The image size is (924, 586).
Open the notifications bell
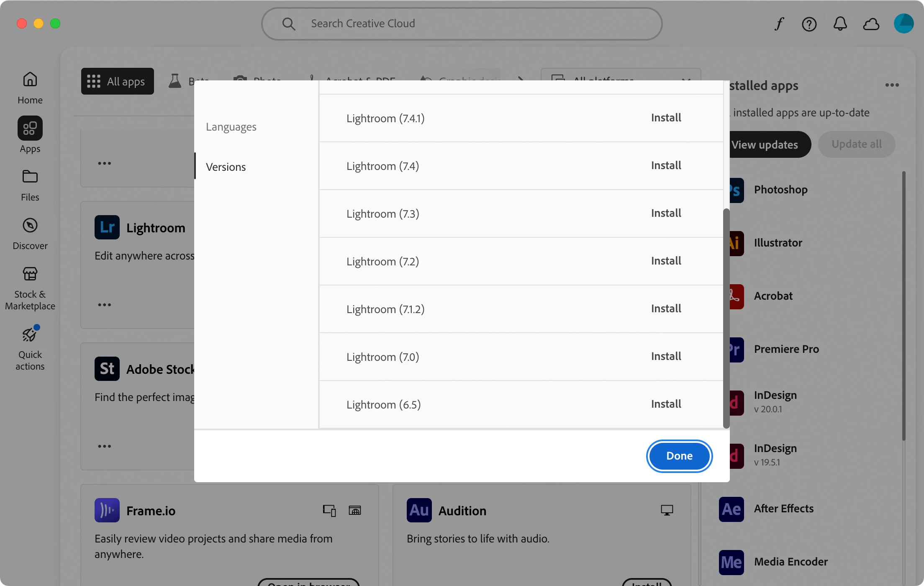tap(840, 24)
